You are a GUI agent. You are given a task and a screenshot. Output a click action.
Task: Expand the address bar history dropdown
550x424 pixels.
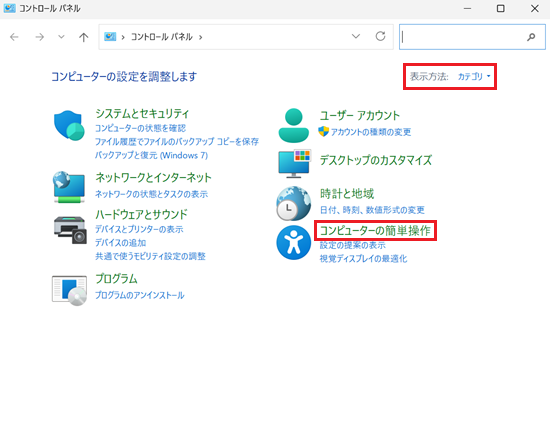point(356,36)
